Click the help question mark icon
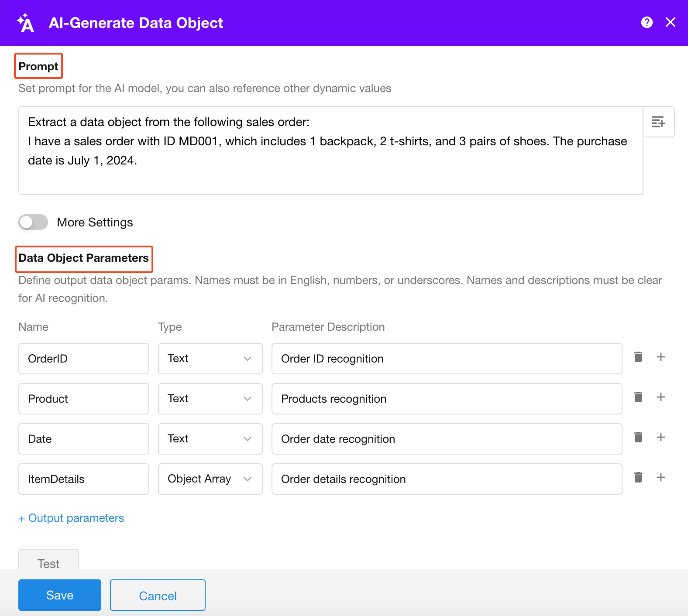 [x=647, y=22]
